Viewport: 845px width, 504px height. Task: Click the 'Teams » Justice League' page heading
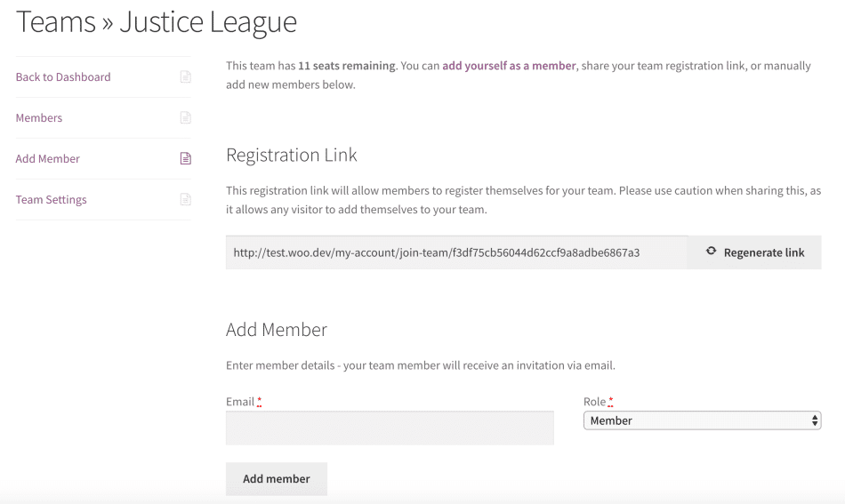(157, 22)
